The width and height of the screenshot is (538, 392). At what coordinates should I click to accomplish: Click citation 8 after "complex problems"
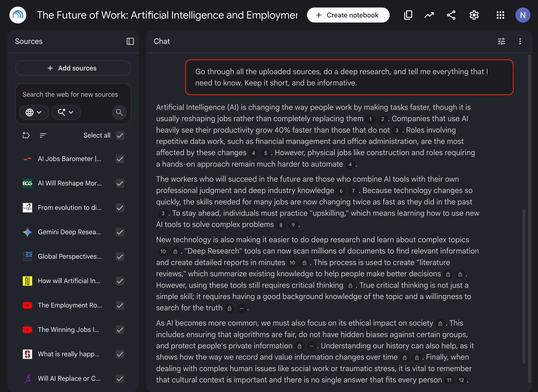click(x=281, y=225)
